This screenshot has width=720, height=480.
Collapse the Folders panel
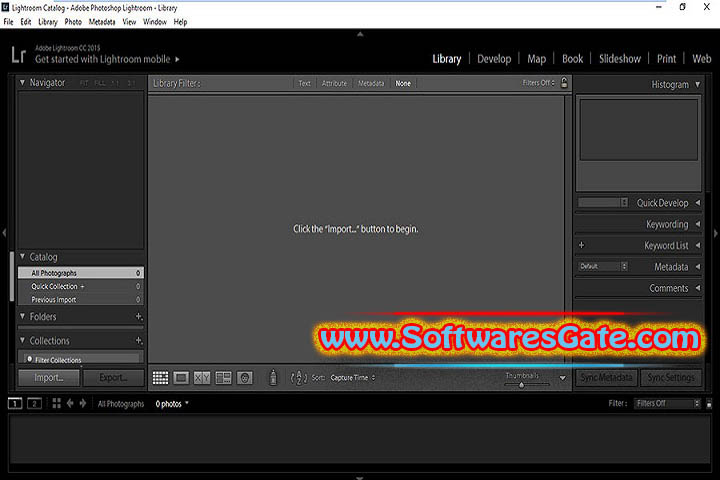22,316
